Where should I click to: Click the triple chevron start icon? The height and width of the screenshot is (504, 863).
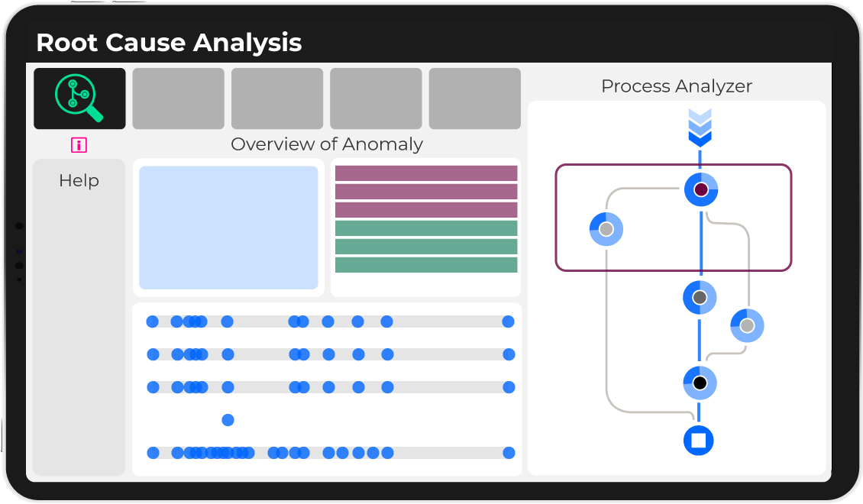[x=700, y=127]
